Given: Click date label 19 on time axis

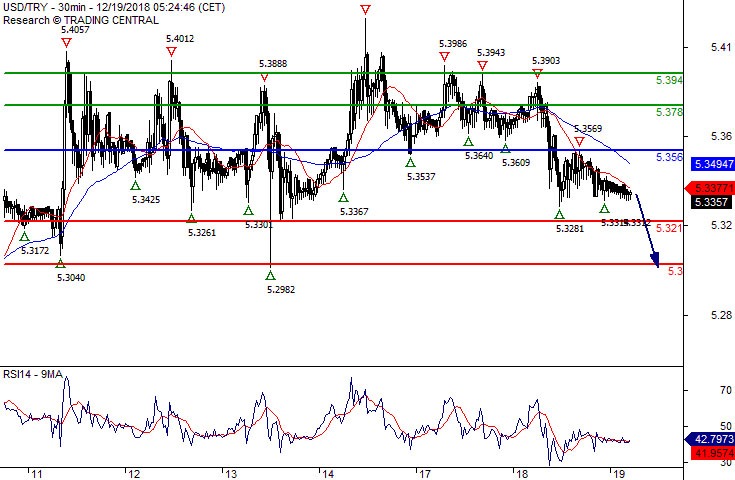Looking at the screenshot, I should pos(619,474).
